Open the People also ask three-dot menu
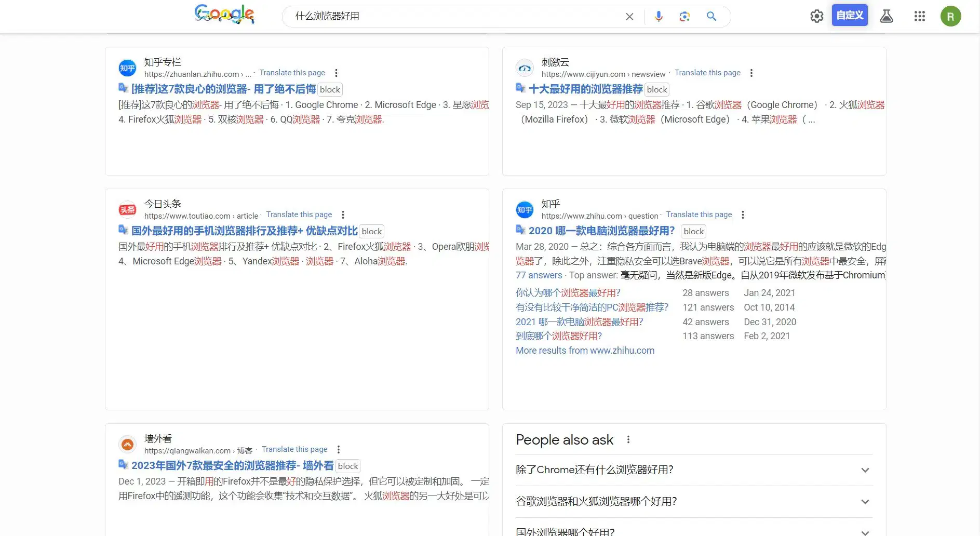This screenshot has height=536, width=980. (628, 440)
